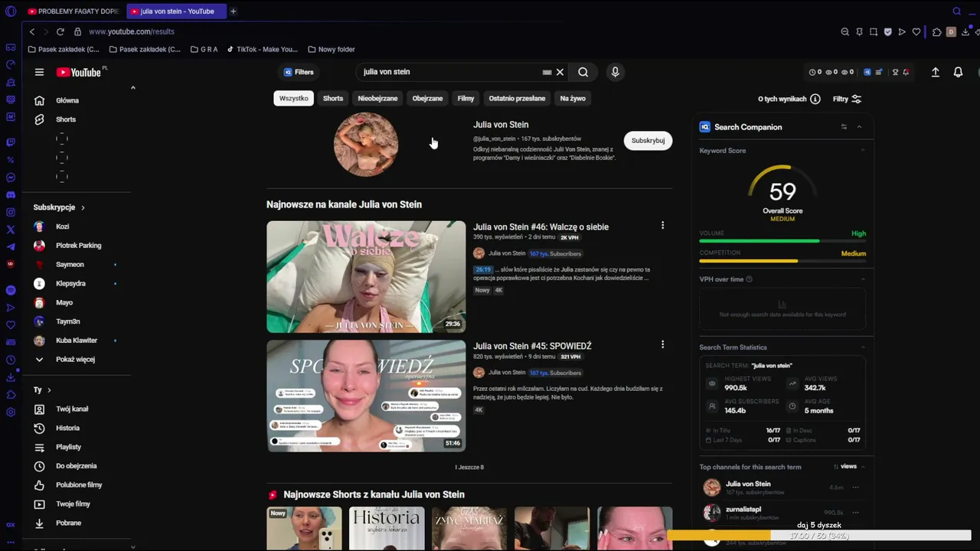Select the Filmy filter chip
The width and height of the screenshot is (980, 551).
pyautogui.click(x=465, y=98)
